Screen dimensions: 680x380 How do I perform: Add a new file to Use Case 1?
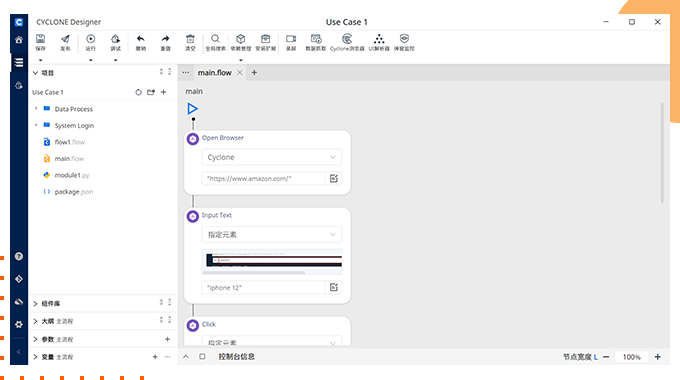tap(163, 92)
